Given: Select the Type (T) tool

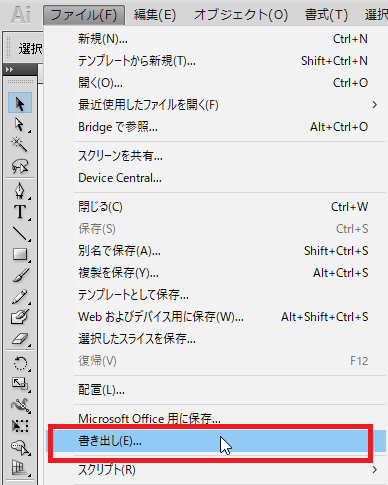Looking at the screenshot, I should pyautogui.click(x=20, y=212).
